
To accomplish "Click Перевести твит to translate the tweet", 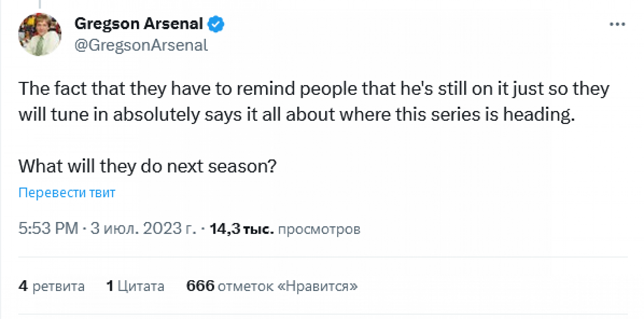I will pos(67,193).
